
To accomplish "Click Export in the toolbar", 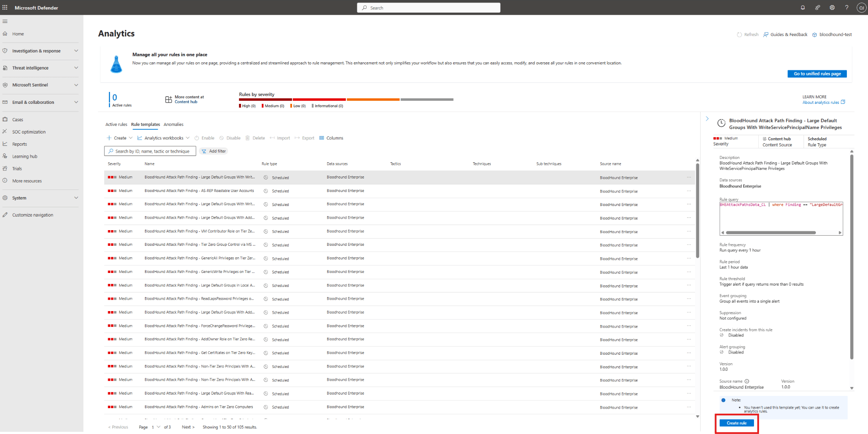I will pos(305,138).
